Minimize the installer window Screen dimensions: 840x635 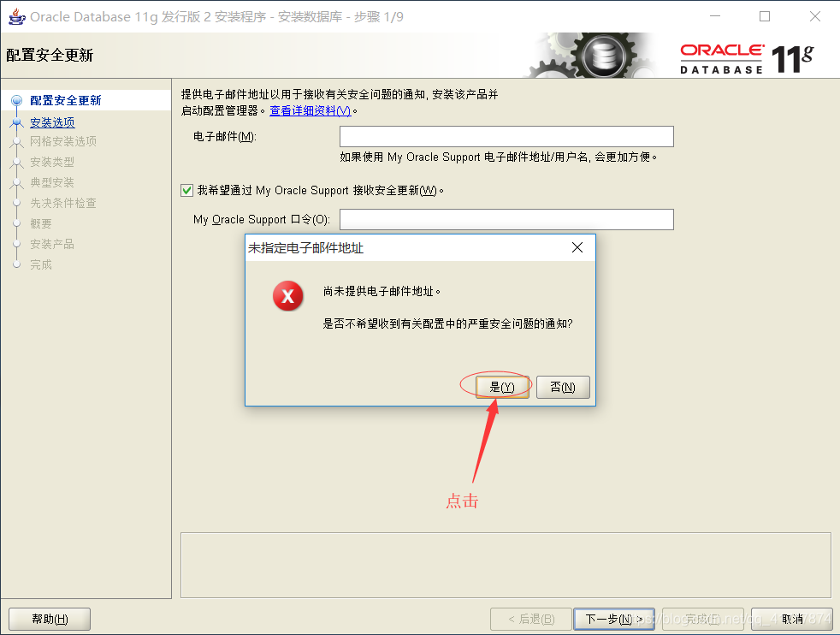(714, 16)
